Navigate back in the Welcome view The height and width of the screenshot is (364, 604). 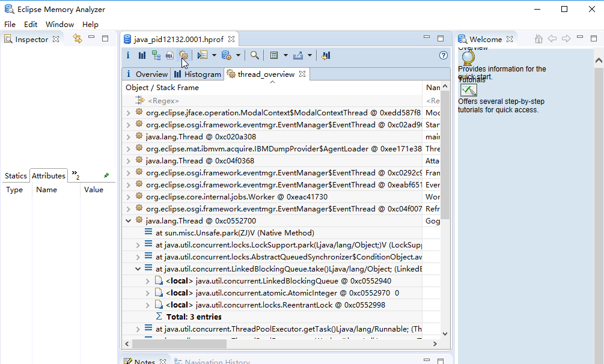[x=552, y=38]
